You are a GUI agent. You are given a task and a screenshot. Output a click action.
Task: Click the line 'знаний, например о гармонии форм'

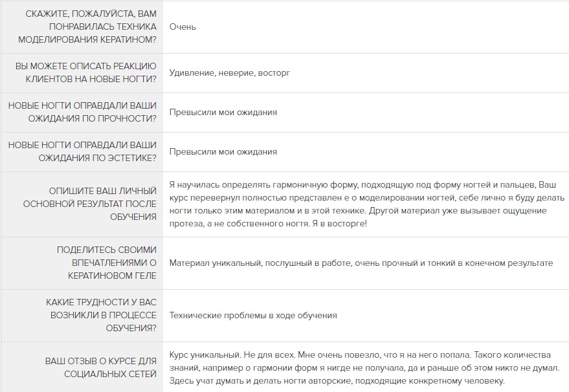pos(364,368)
